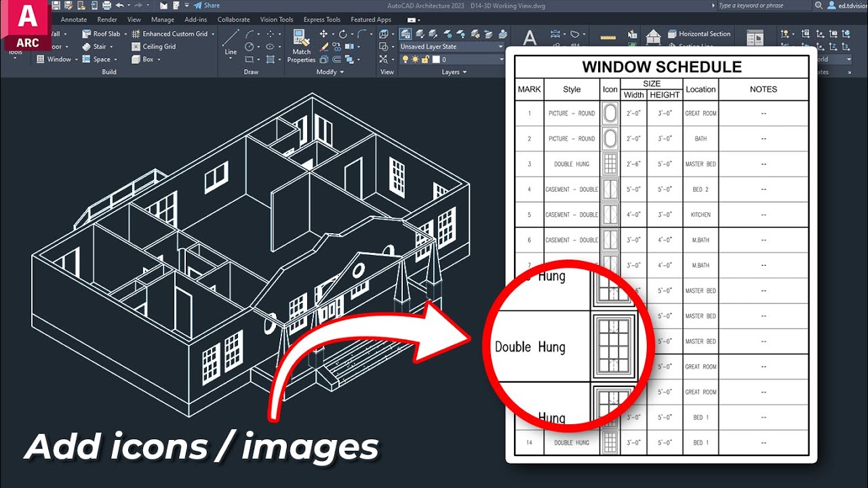Click the large Text A tool

(x=530, y=38)
